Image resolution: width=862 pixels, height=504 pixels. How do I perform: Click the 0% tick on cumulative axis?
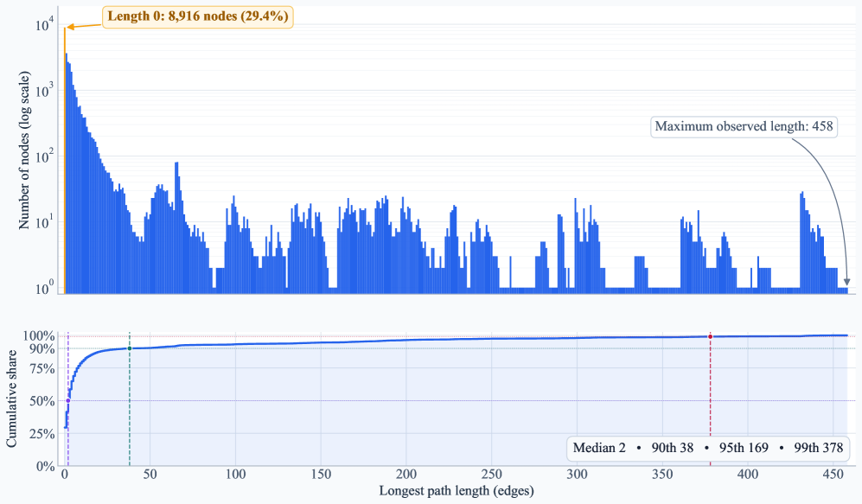(x=45, y=466)
